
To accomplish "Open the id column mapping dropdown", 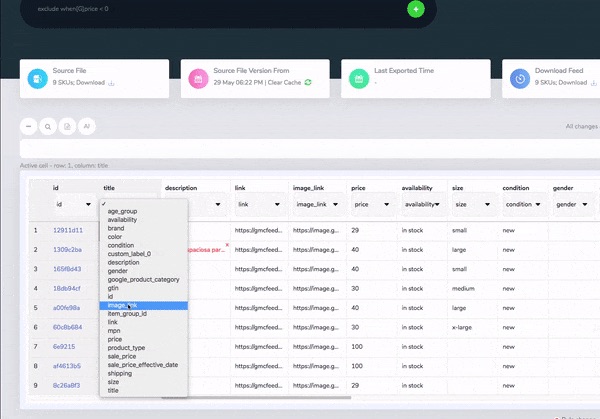I will (x=72, y=204).
